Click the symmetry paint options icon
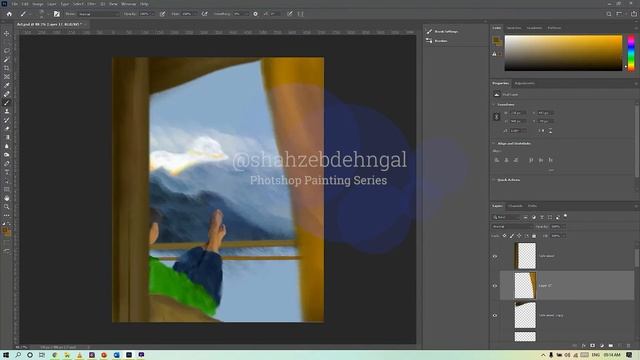640x360 pixels. click(x=300, y=14)
